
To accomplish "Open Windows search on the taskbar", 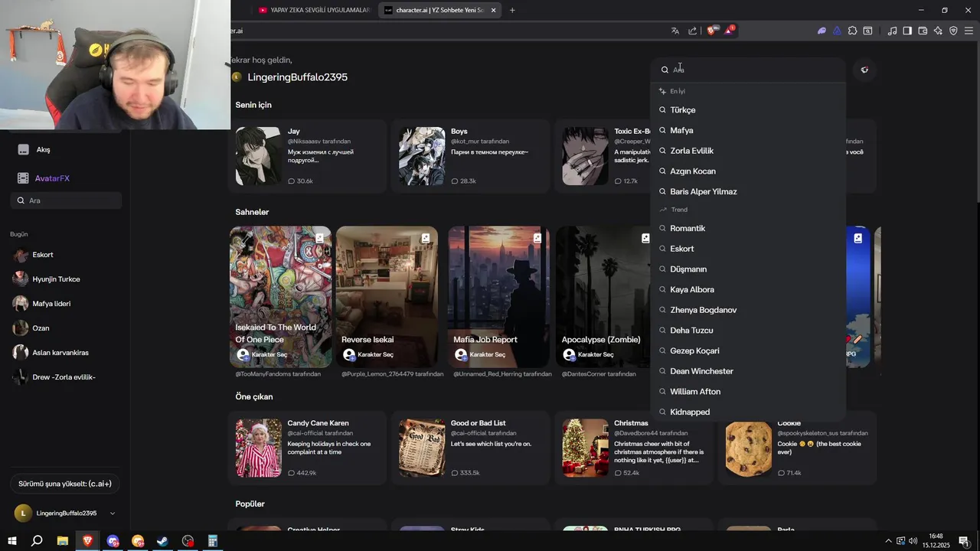I will [x=37, y=541].
